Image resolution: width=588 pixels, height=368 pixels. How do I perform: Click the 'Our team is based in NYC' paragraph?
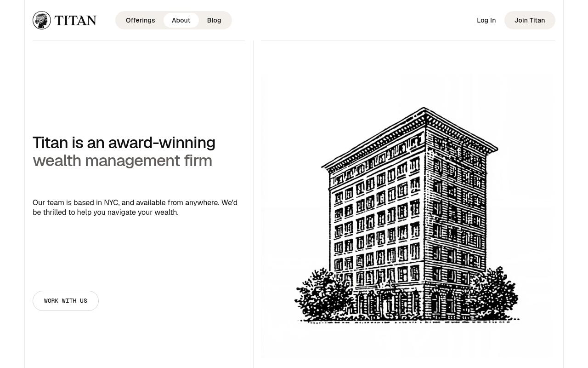(x=135, y=207)
